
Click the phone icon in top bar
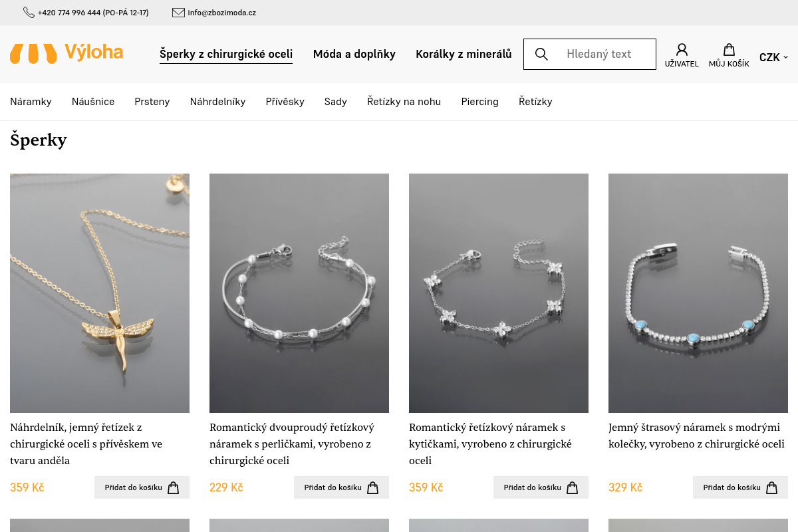coord(29,13)
